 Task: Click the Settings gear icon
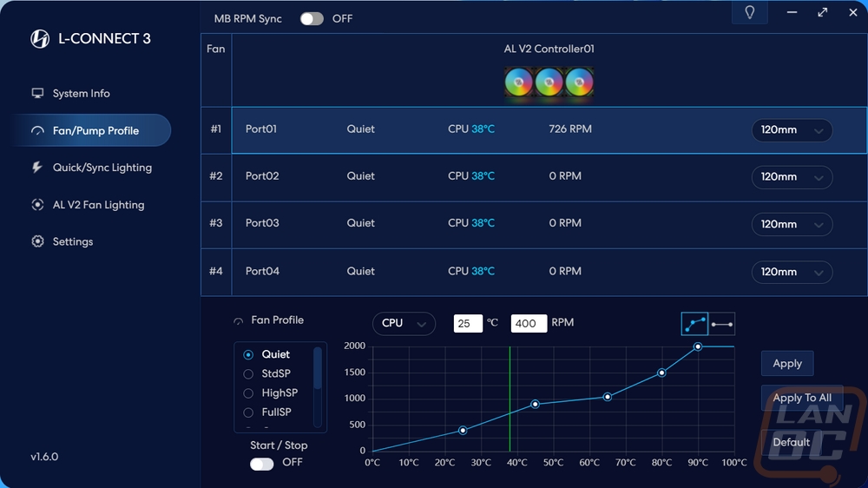(37, 241)
